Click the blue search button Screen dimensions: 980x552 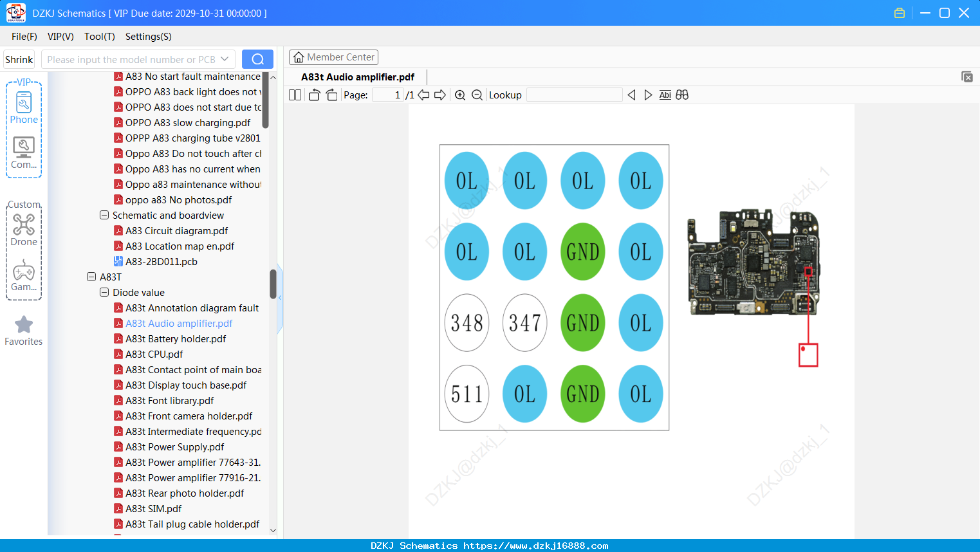[257, 59]
